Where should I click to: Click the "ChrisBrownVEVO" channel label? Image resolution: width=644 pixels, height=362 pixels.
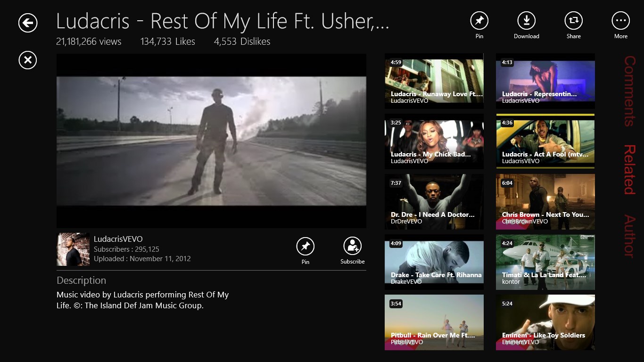coord(525,221)
